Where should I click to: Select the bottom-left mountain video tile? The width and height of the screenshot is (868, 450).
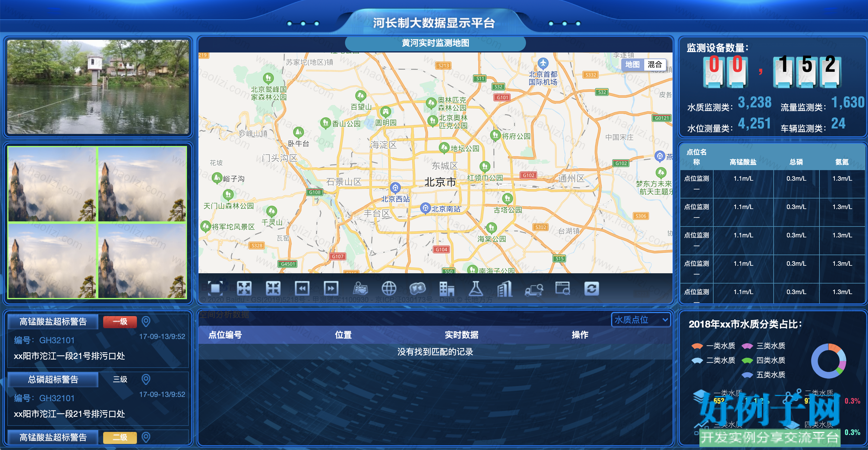coord(52,261)
